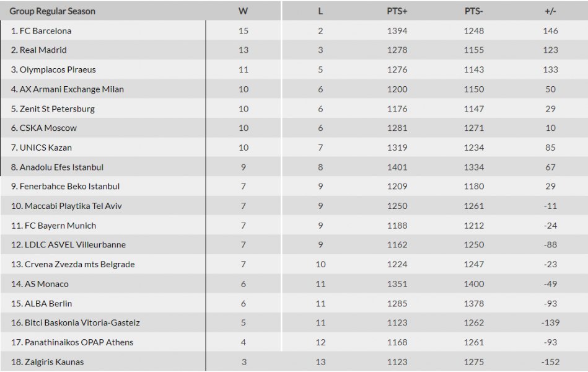The width and height of the screenshot is (588, 372).
Task: Select Olympiacos Piraeus in the standings
Action: [58, 70]
